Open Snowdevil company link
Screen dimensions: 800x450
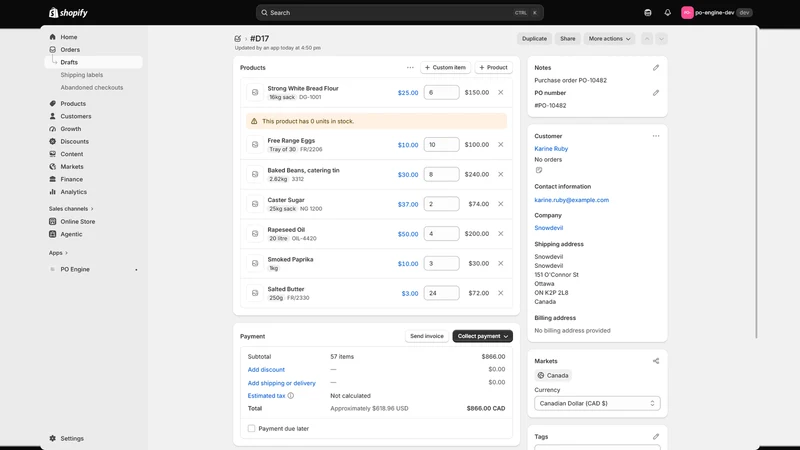click(548, 228)
